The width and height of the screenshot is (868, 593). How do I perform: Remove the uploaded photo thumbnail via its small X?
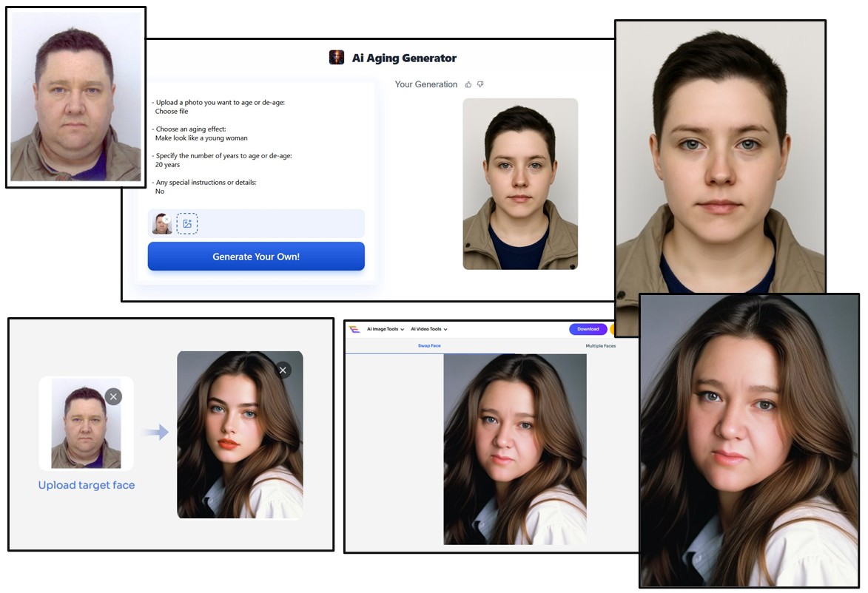click(x=167, y=219)
